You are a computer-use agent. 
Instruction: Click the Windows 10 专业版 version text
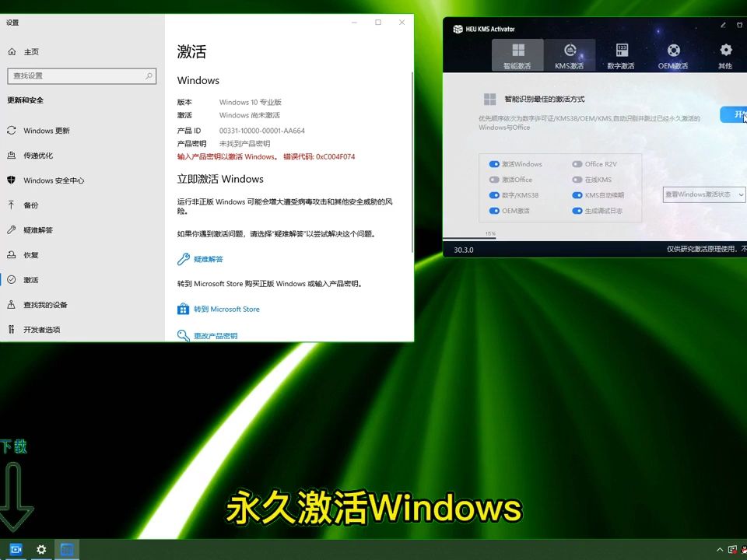click(251, 102)
